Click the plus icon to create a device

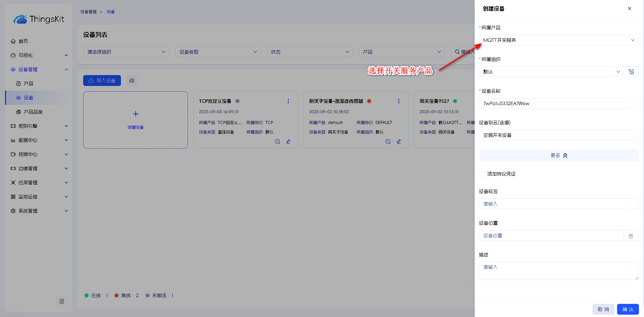[x=135, y=114]
